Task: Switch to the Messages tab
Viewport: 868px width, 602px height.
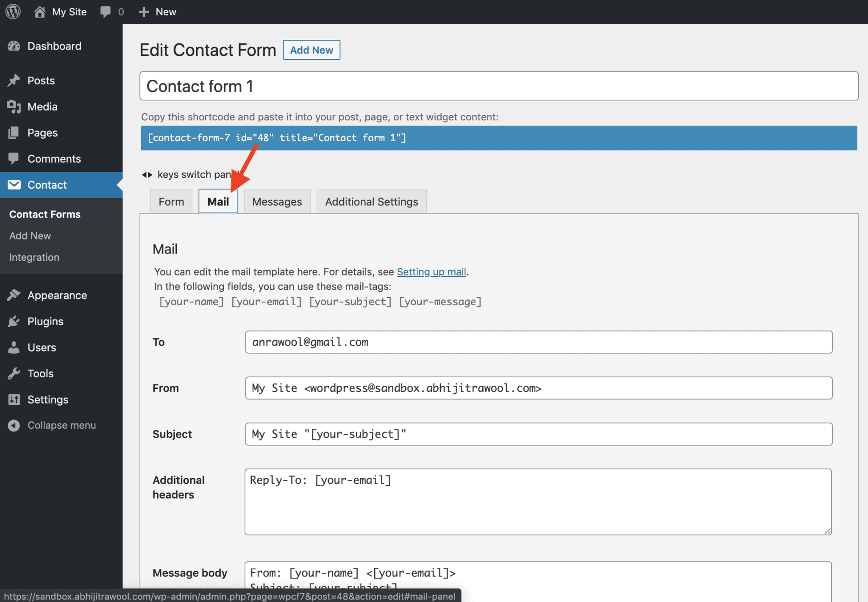Action: (277, 202)
